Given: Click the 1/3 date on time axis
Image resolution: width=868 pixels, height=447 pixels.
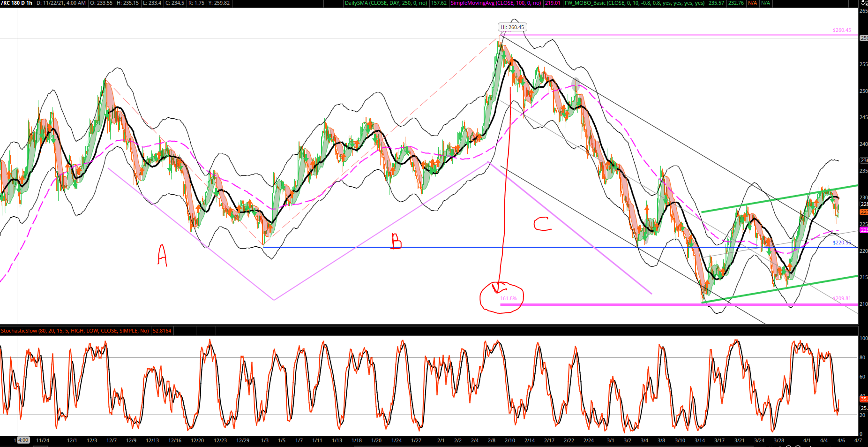Looking at the screenshot, I should tap(265, 440).
